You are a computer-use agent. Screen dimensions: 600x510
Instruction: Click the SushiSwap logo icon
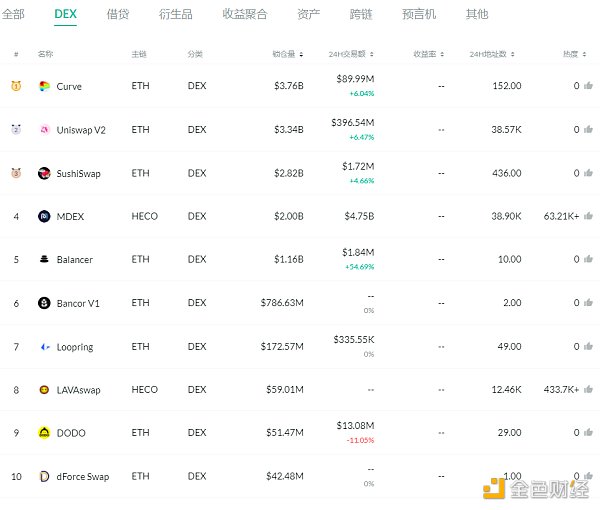44,173
